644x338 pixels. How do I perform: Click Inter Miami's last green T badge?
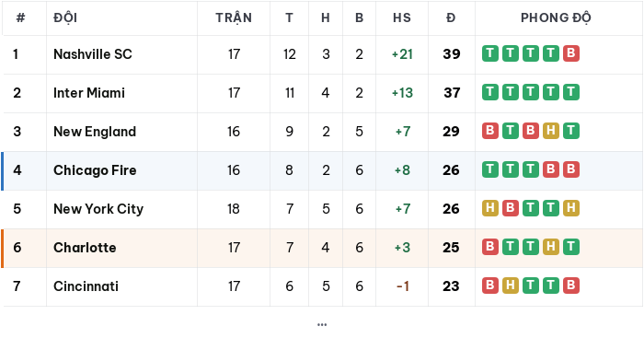571,92
